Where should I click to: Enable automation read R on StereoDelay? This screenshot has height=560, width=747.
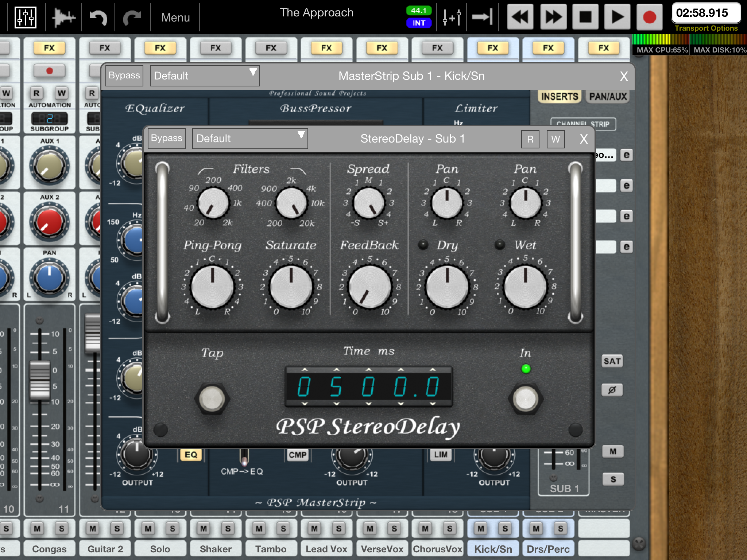pos(530,139)
